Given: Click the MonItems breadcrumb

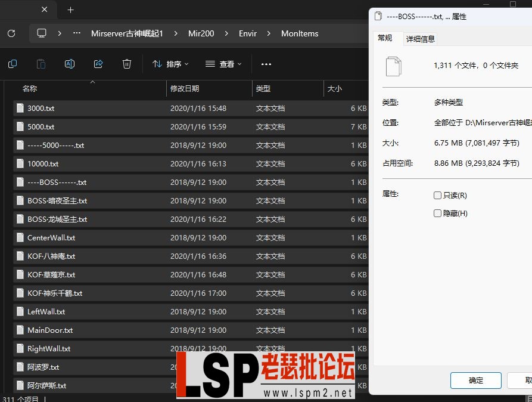Looking at the screenshot, I should [300, 33].
